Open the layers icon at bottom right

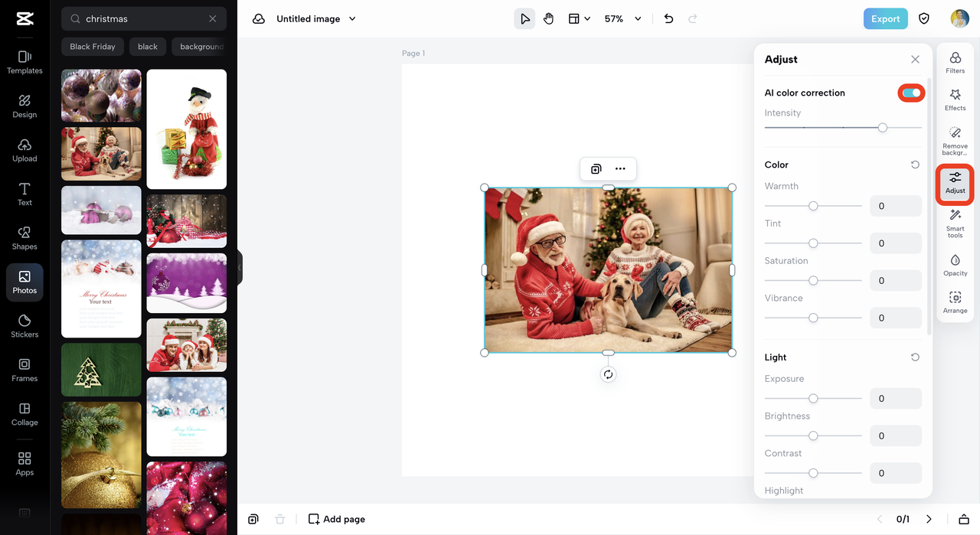pos(964,519)
